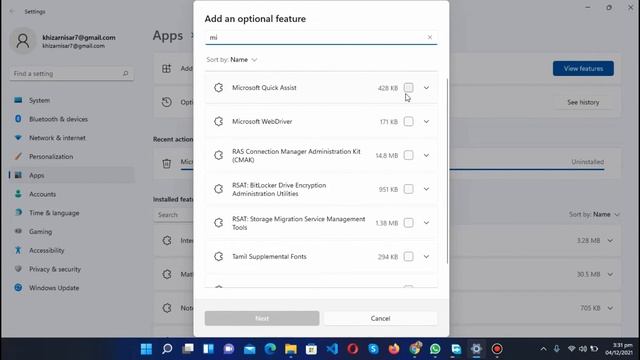Open Accounts settings
Image resolution: width=640 pixels, height=360 pixels.
[x=71, y=194]
